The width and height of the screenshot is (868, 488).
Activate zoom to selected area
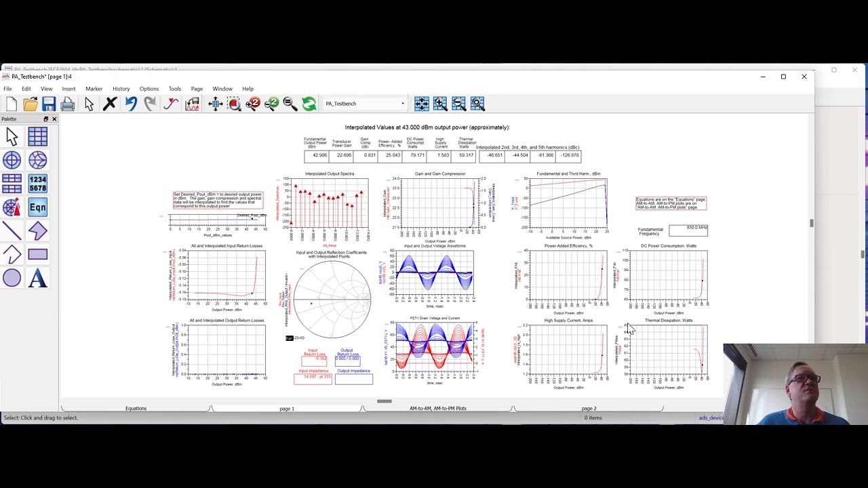click(235, 104)
